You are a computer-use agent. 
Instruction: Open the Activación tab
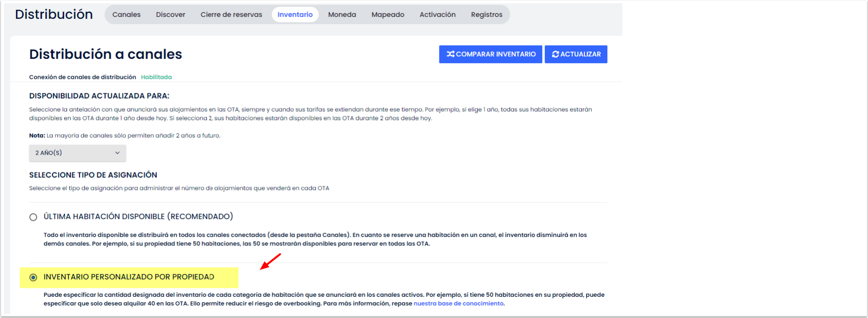437,14
